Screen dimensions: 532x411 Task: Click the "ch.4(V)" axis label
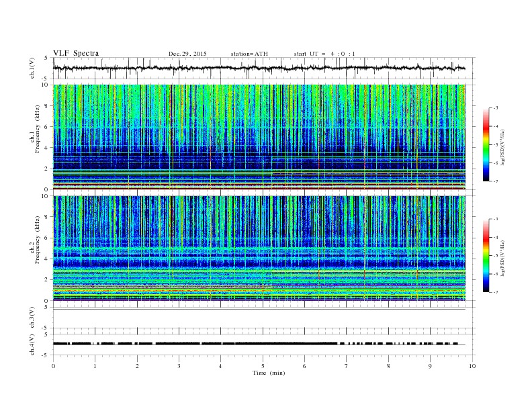coord(32,345)
